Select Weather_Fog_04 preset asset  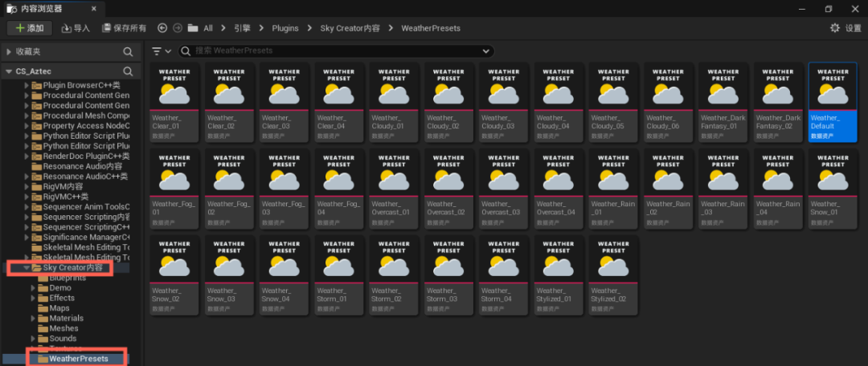point(339,188)
